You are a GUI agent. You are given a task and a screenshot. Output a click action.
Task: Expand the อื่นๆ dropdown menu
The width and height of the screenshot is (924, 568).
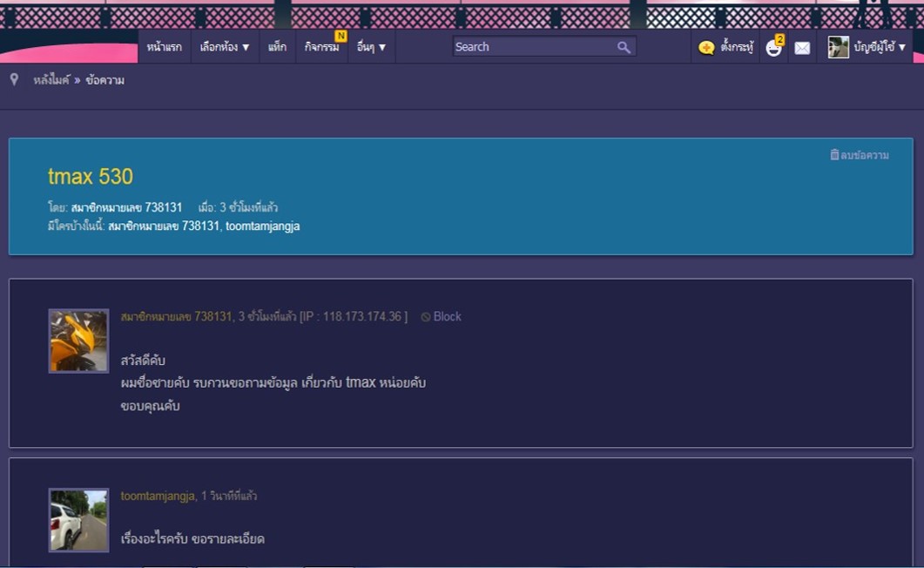click(371, 47)
